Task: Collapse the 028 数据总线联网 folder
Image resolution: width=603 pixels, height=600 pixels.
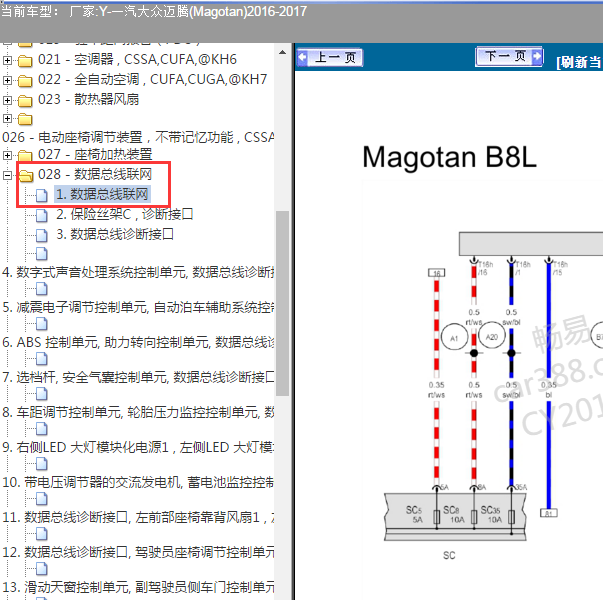Action: 7,175
